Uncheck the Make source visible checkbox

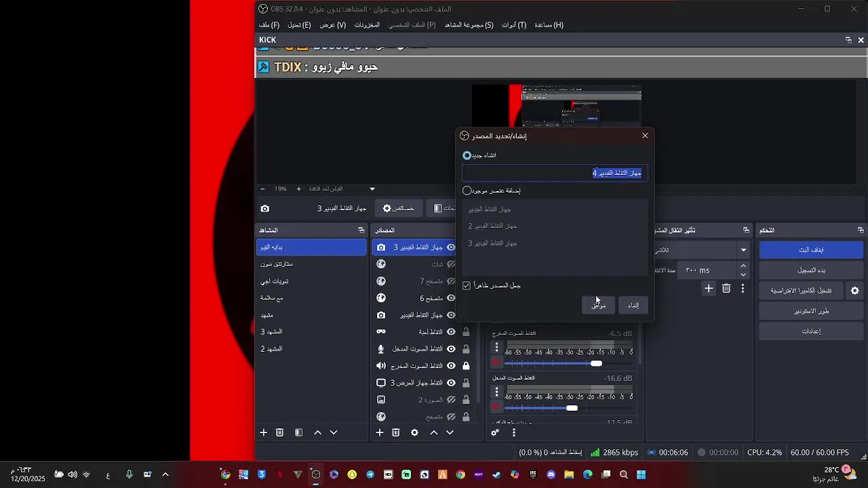(467, 285)
